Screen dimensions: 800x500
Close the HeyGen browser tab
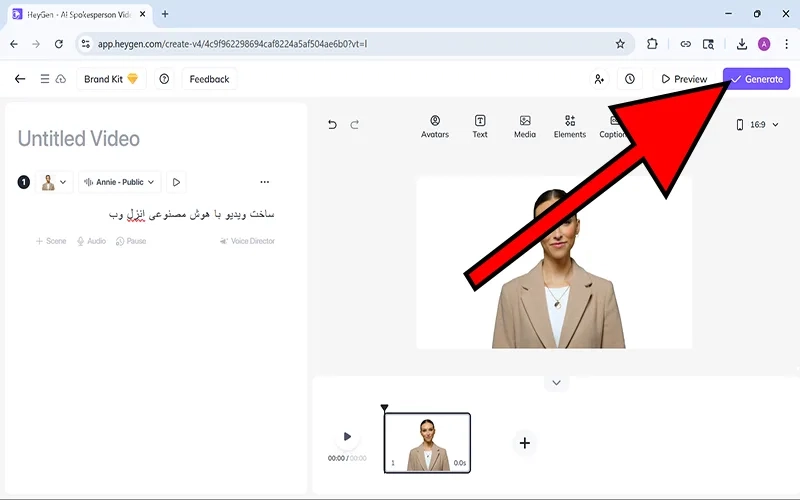[143, 14]
